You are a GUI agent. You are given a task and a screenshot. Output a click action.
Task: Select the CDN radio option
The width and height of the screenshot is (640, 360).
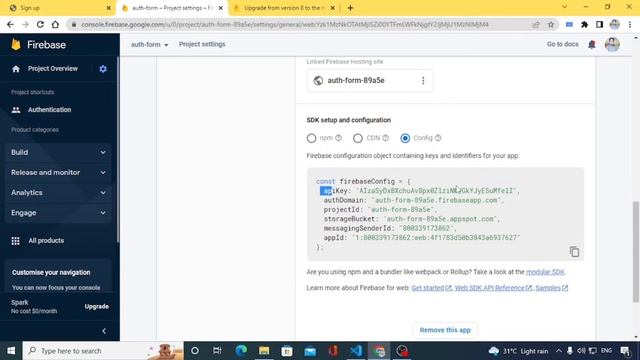coord(358,138)
